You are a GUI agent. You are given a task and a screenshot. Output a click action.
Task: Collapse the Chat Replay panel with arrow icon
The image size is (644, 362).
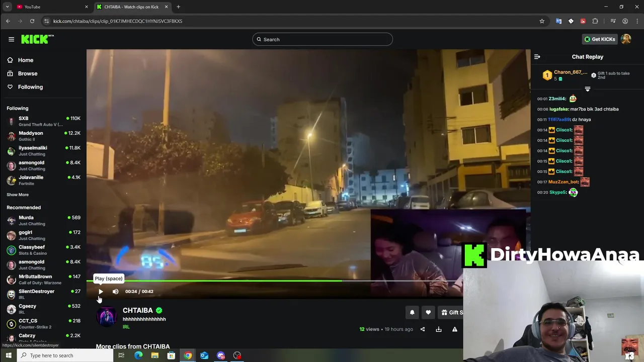[x=537, y=57]
